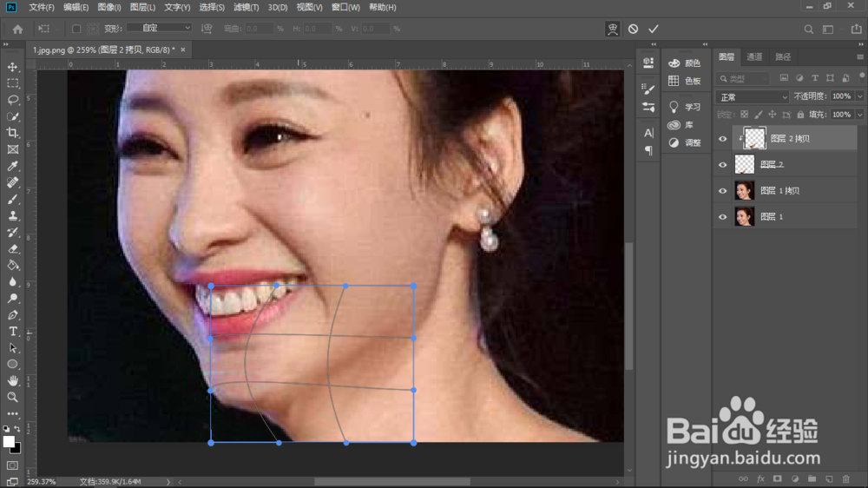
Task: Select the Brush tool
Action: pos(12,199)
